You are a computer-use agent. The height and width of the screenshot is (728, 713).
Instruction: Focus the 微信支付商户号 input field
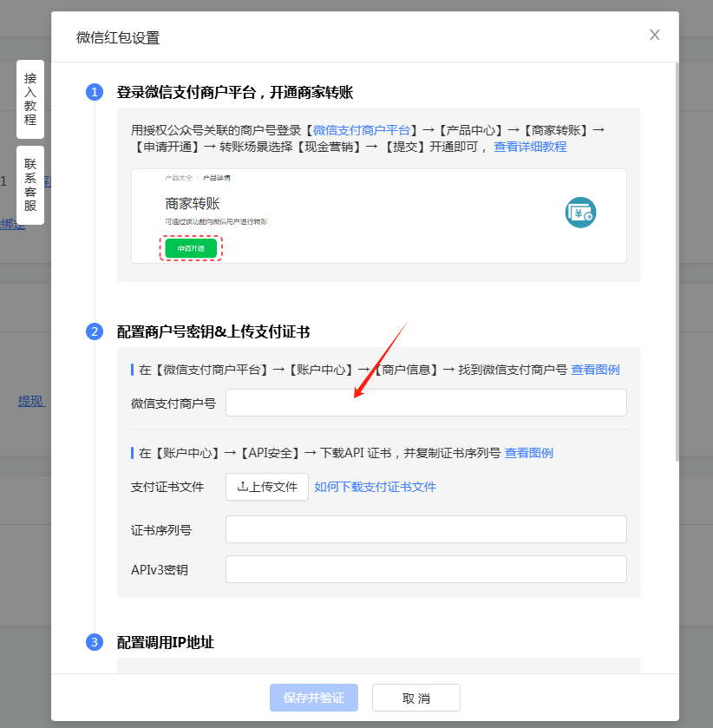tap(426, 403)
